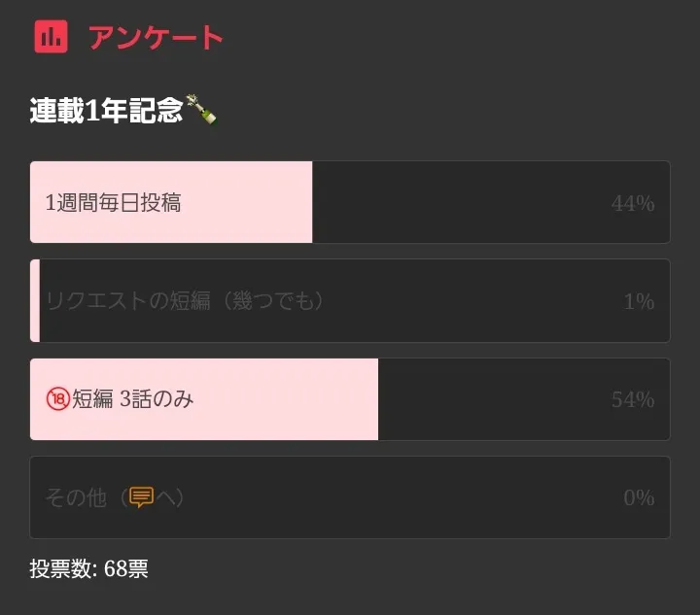Click the 0% result percentage

(638, 498)
